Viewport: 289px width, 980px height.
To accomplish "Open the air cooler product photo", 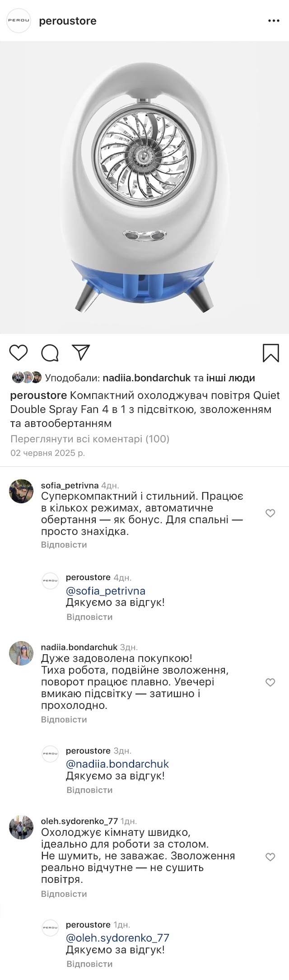I will click(144, 188).
